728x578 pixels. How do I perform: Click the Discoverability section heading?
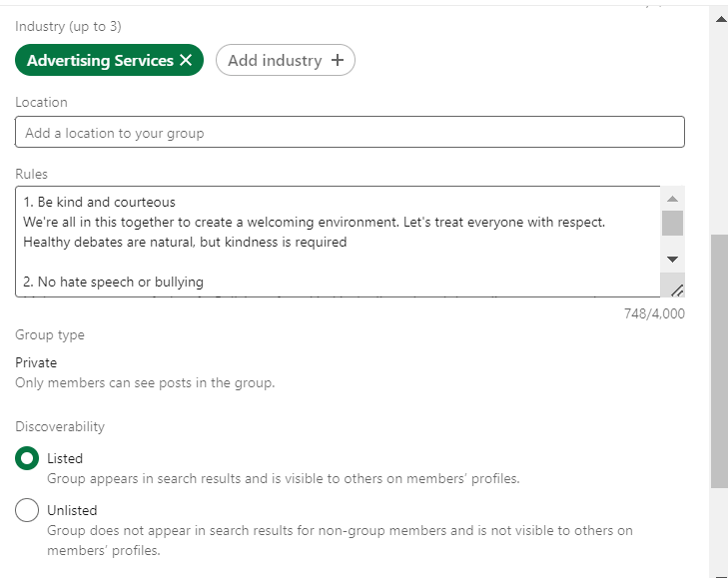click(60, 426)
